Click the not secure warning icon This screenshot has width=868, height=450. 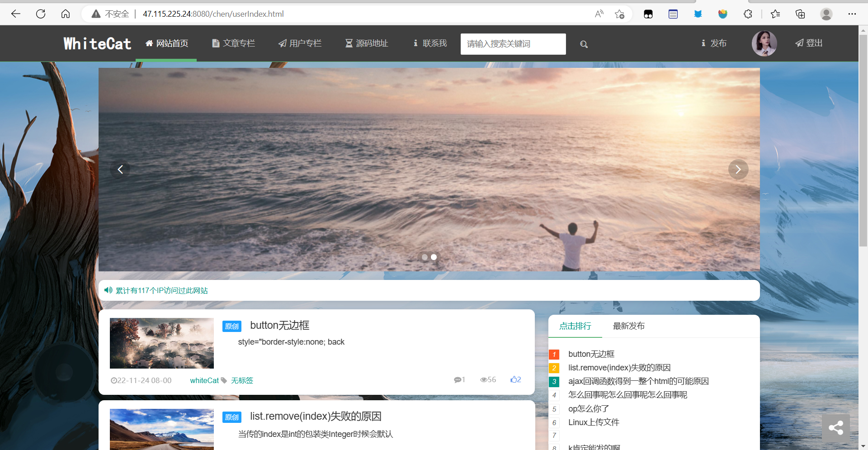(96, 14)
